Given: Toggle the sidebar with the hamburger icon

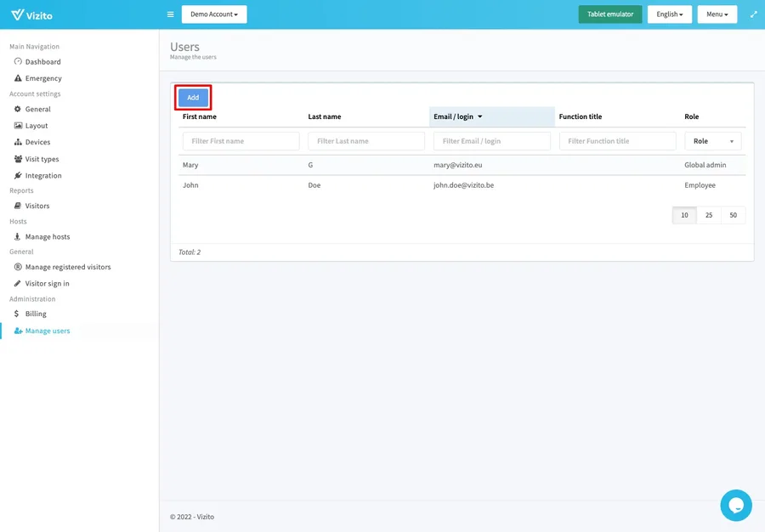Looking at the screenshot, I should (x=169, y=14).
